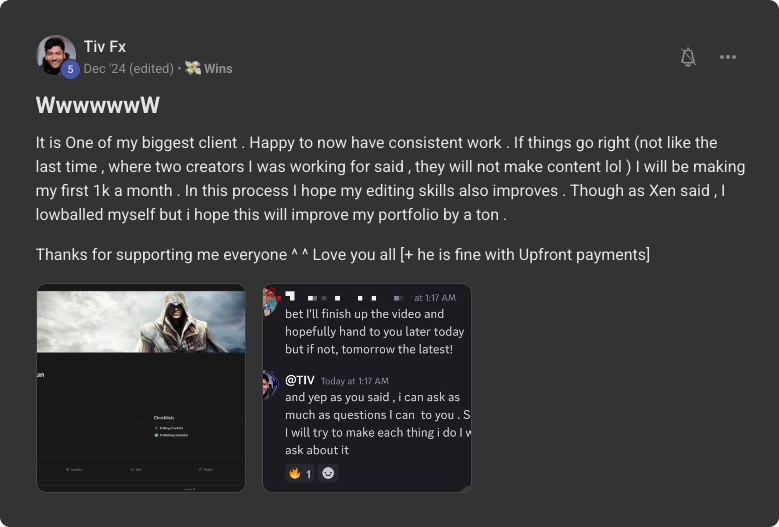This screenshot has width=779, height=527.
Task: Click the level 5 badge on avatar
Action: coord(70,70)
